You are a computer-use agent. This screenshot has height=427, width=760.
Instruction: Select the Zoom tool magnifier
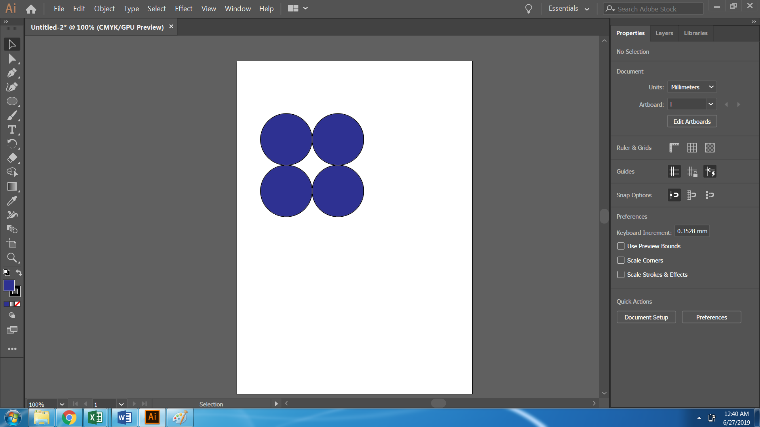tap(12, 257)
